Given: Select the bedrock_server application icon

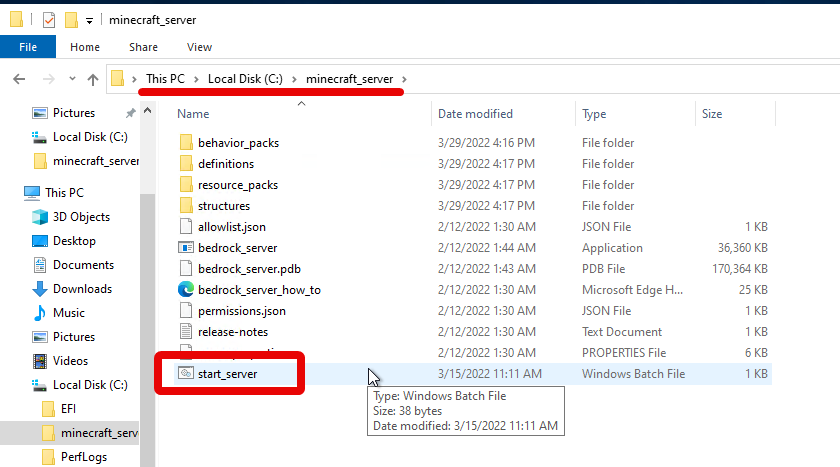Looking at the screenshot, I should [x=186, y=247].
